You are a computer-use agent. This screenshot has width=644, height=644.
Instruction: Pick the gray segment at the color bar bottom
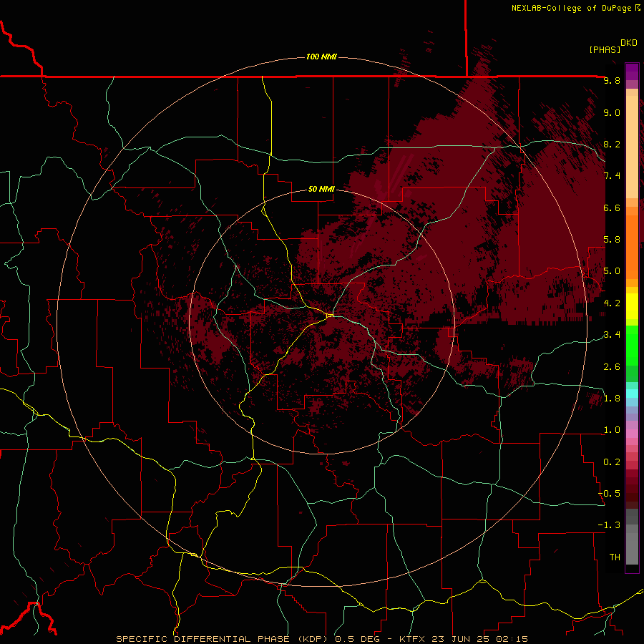632,545
